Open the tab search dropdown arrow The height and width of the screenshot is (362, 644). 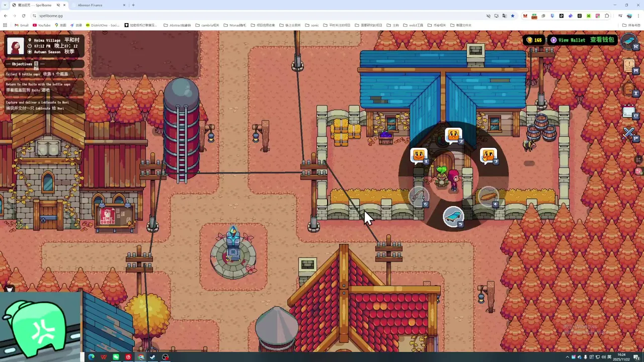click(x=5, y=5)
